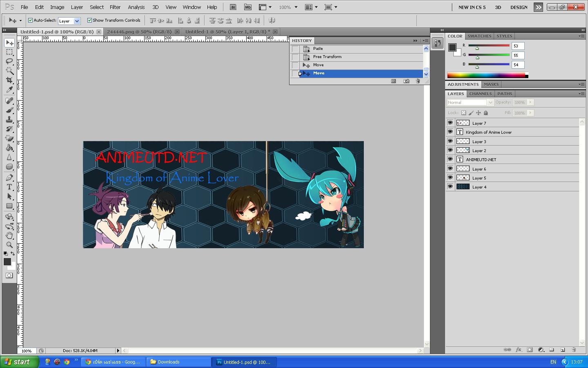
Task: Switch to the 244446.png document tab
Action: (x=139, y=31)
